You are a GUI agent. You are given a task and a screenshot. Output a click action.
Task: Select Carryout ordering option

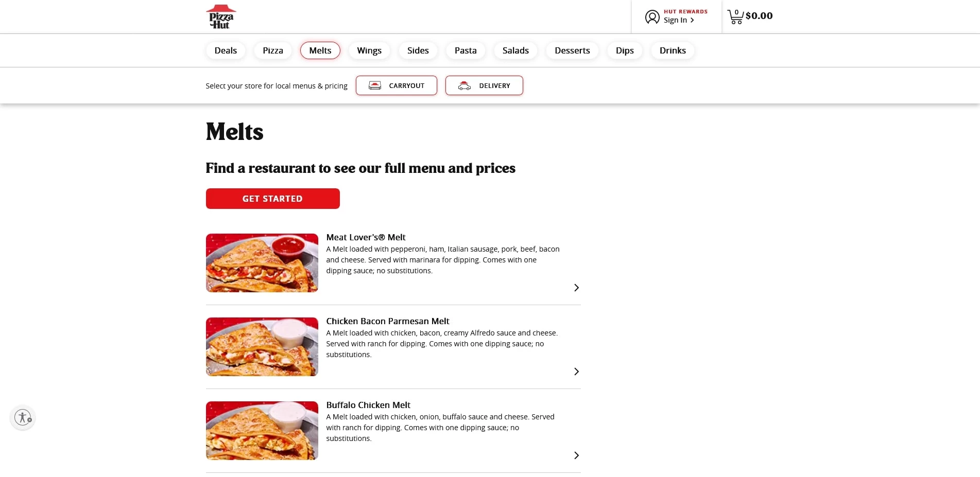[x=396, y=85]
